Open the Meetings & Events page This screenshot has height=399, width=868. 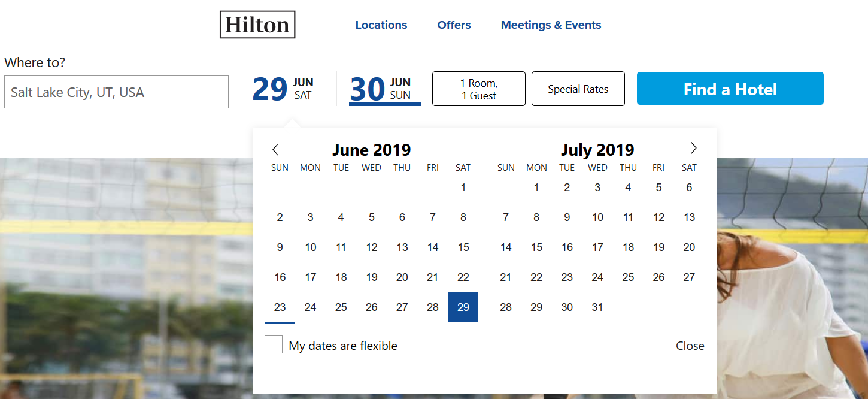551,25
